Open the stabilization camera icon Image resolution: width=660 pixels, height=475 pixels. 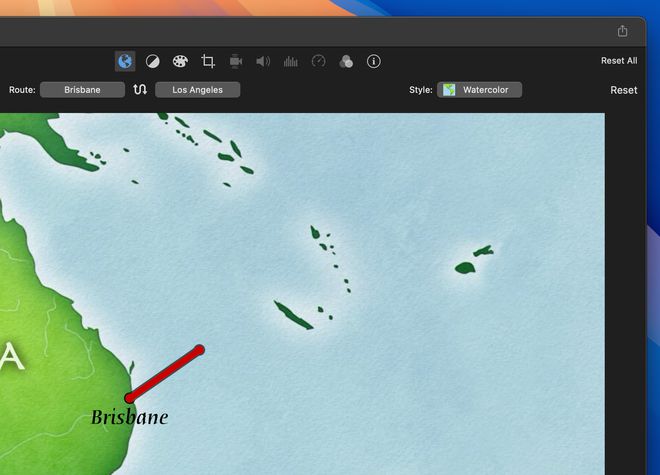click(x=236, y=61)
